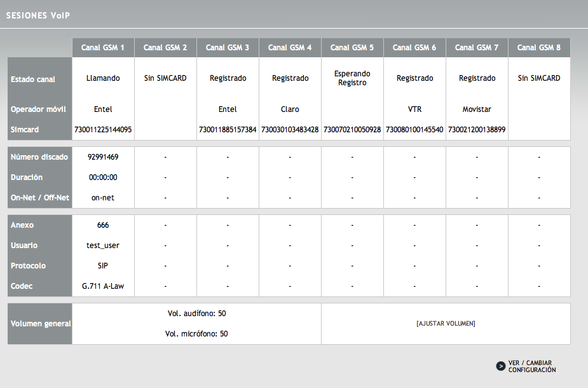This screenshot has width=588, height=388.
Task: Click the Estado canal row label
Action: coord(32,79)
